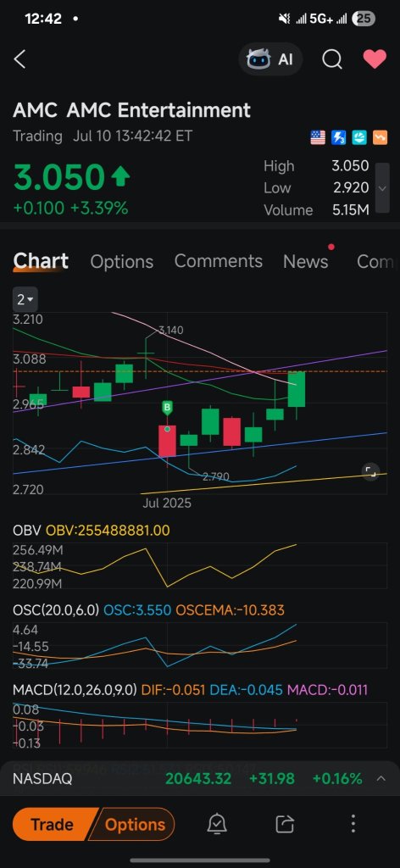Open the AI assistant
The height and width of the screenshot is (868, 400).
[x=270, y=59]
